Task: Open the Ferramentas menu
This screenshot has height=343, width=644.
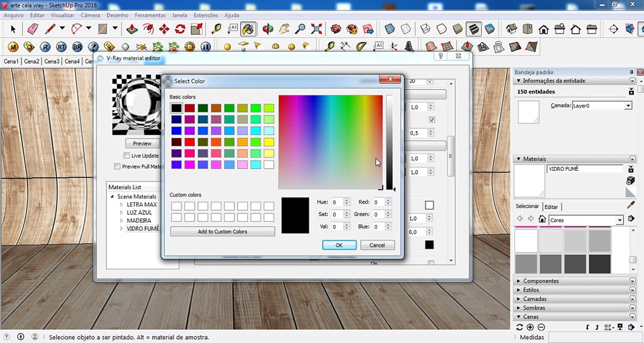Action: 150,15
